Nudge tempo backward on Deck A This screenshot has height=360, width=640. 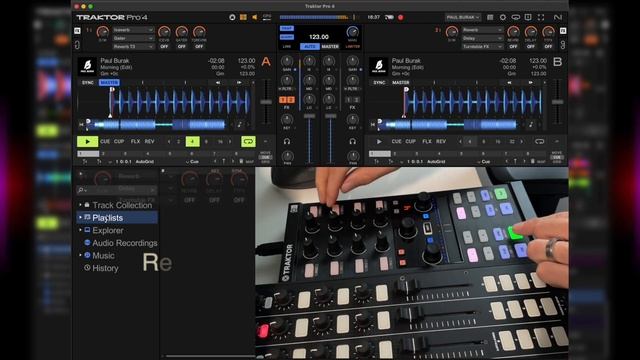click(218, 82)
